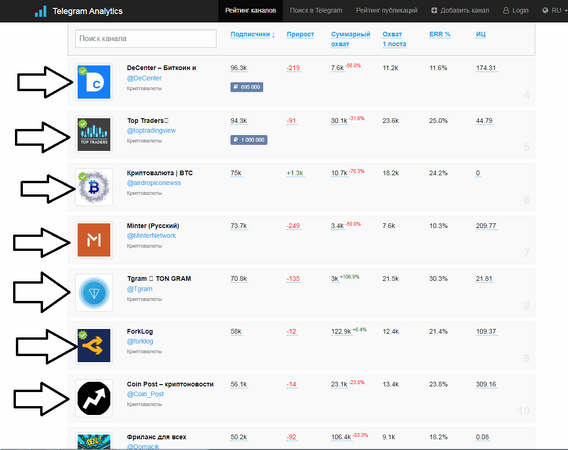Click the Minter (Русский) channel title

click(x=153, y=226)
